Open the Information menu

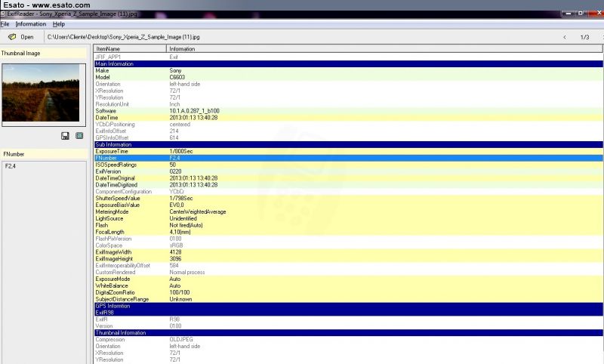pyautogui.click(x=31, y=24)
